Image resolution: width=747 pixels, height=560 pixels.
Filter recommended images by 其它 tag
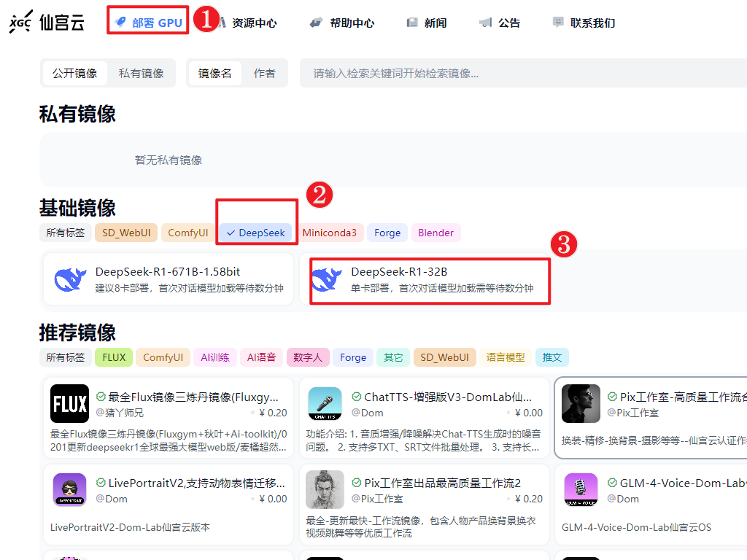393,357
